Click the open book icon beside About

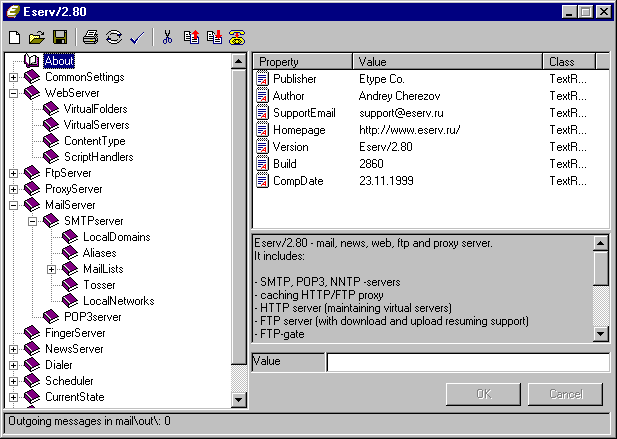(31, 61)
